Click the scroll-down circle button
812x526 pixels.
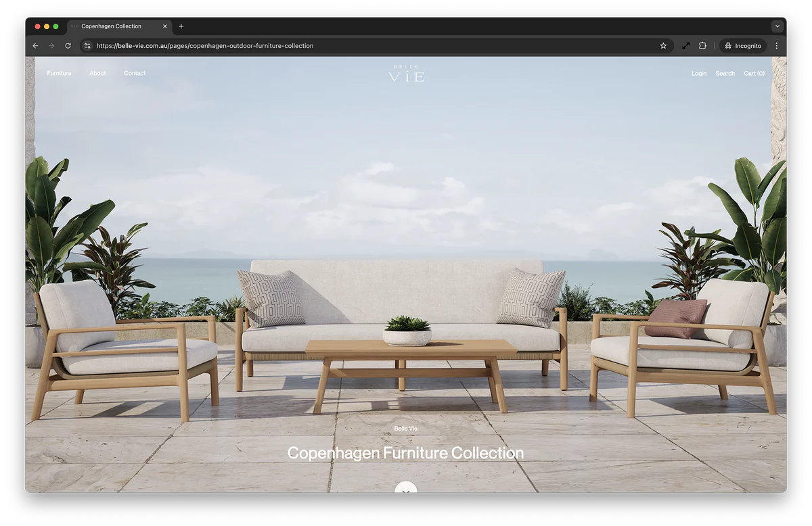[406, 487]
